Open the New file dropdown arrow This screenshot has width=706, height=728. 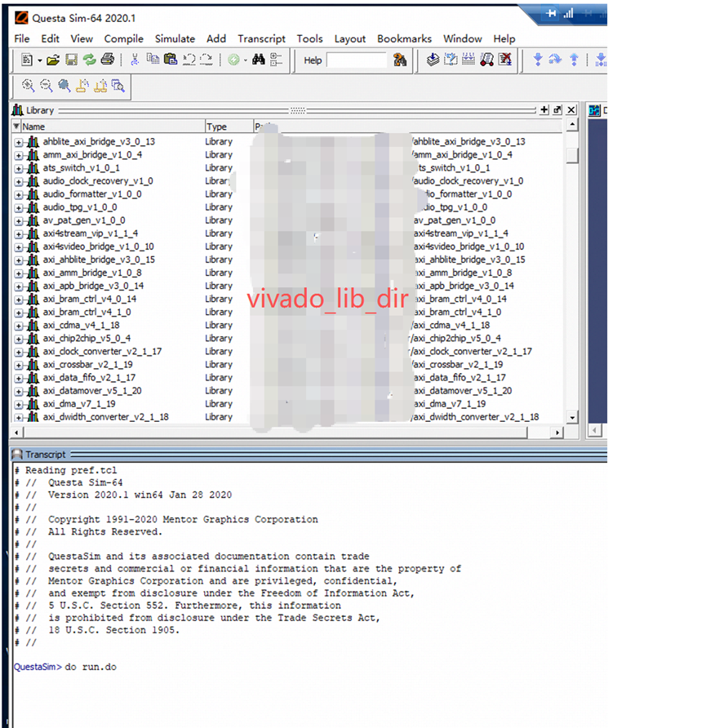40,60
